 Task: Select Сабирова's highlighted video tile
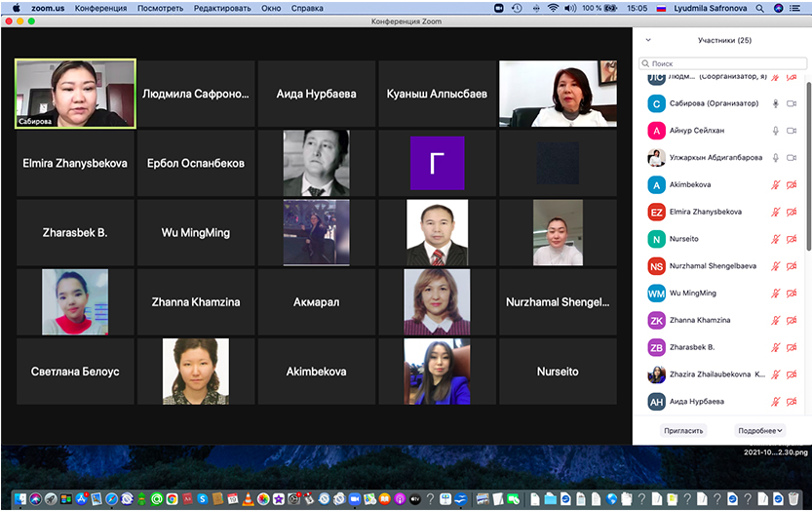click(x=75, y=94)
